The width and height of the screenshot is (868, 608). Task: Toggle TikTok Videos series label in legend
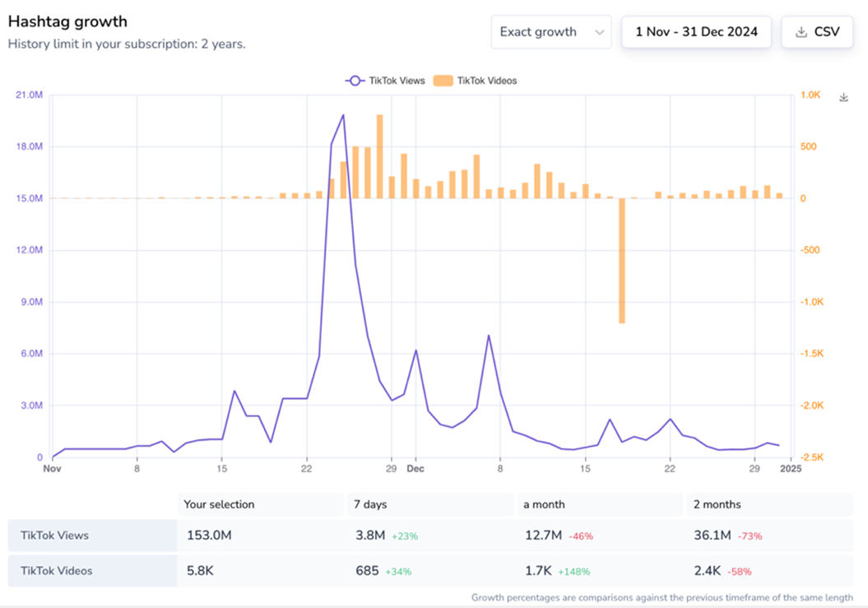click(x=486, y=81)
